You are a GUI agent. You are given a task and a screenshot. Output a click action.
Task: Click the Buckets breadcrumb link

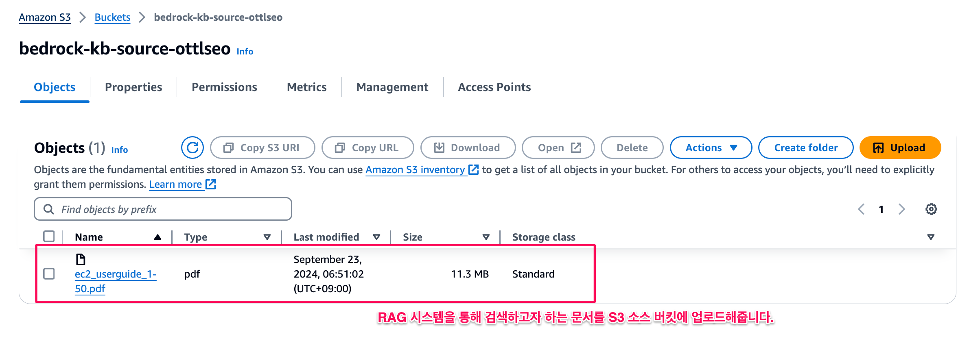coord(112,17)
